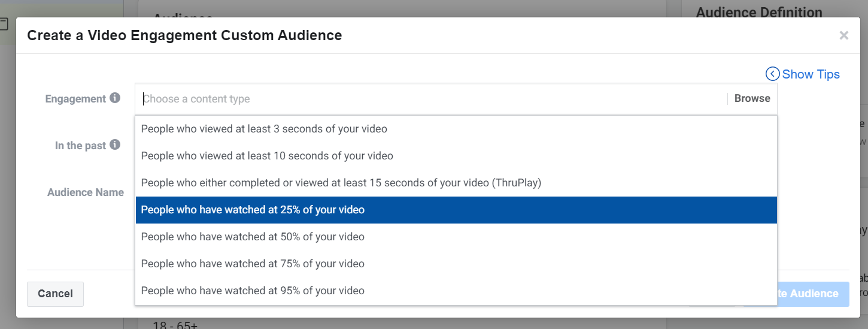Select the watched 75% of your video option
868x329 pixels.
point(253,264)
